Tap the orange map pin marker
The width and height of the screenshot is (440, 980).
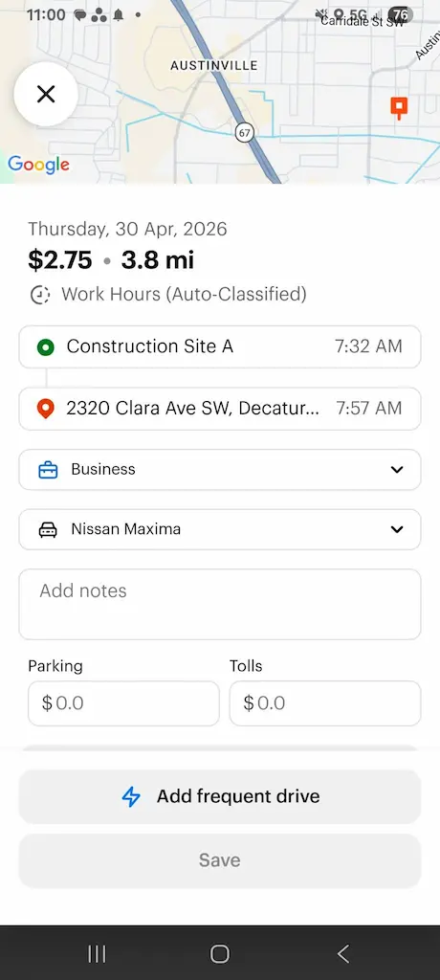click(399, 107)
